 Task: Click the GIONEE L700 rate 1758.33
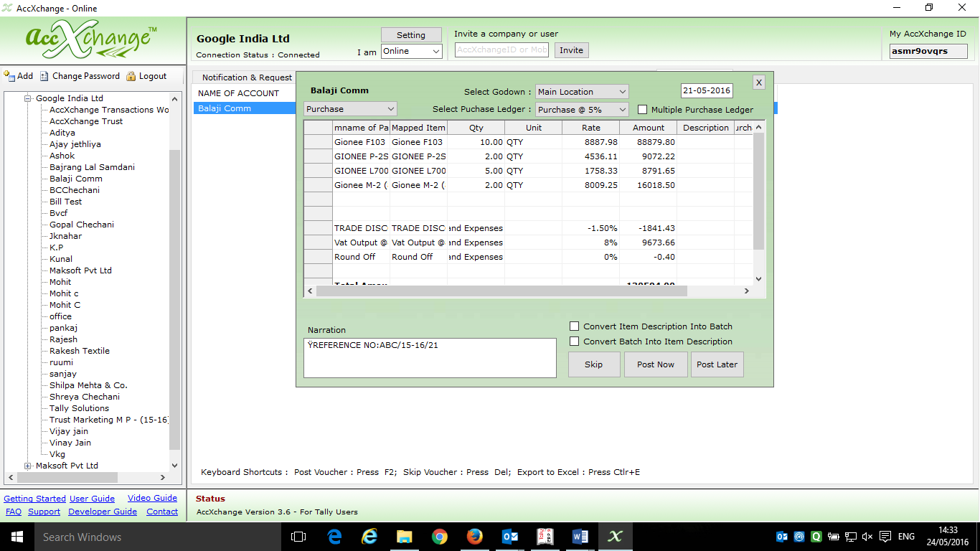point(591,171)
